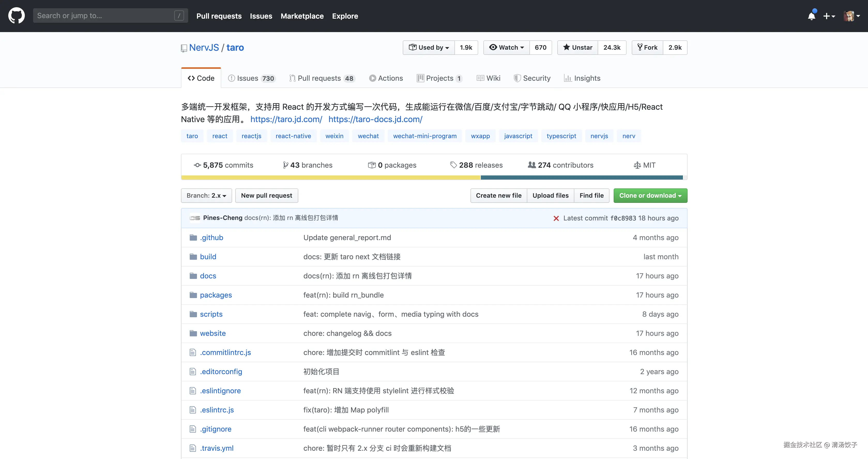
Task: Open the Marketplace menu item
Action: (302, 16)
